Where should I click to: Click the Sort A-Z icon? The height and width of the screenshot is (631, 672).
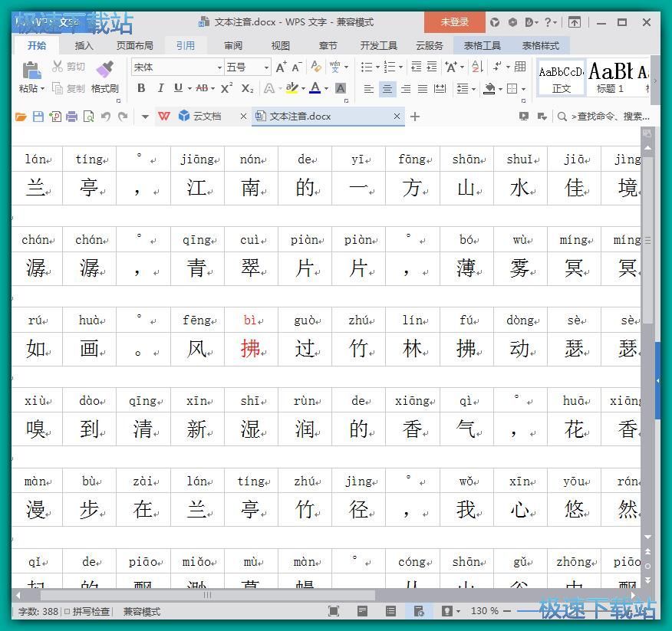pos(477,67)
